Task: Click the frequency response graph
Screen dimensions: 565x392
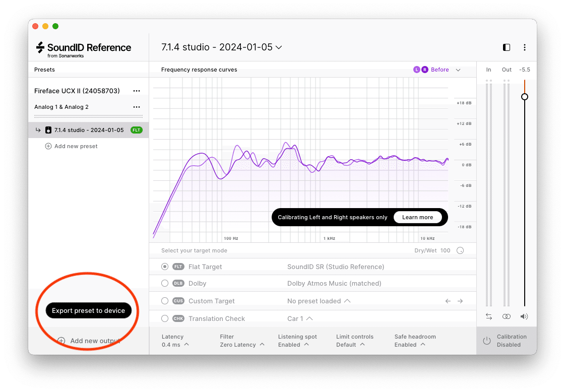Action: [x=301, y=160]
